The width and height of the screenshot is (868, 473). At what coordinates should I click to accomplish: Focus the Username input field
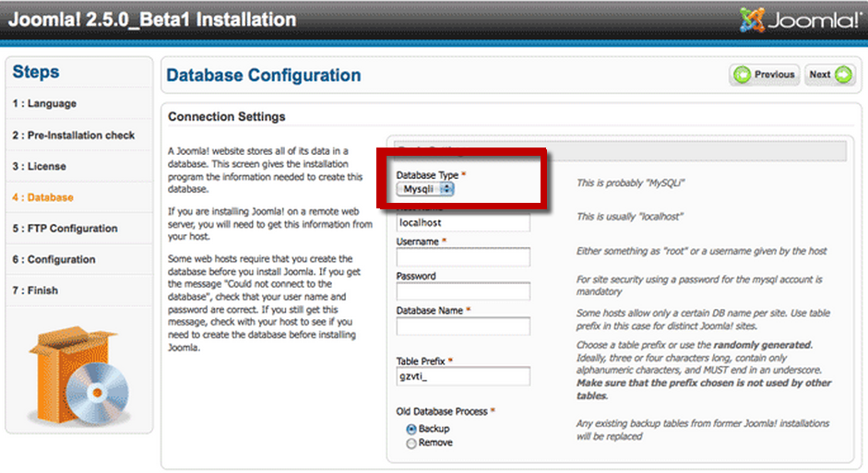pyautogui.click(x=463, y=256)
